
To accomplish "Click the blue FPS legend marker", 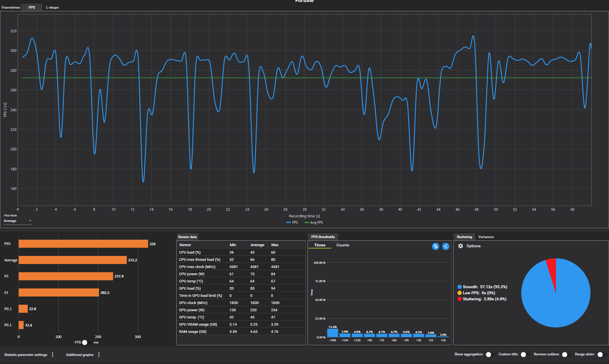I will pos(288,222).
